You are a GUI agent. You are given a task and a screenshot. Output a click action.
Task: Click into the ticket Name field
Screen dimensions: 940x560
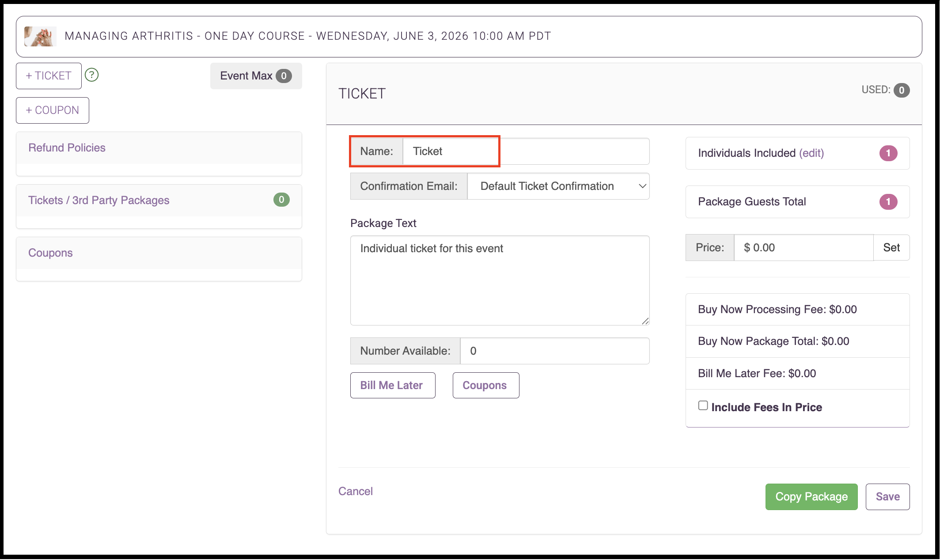(526, 151)
